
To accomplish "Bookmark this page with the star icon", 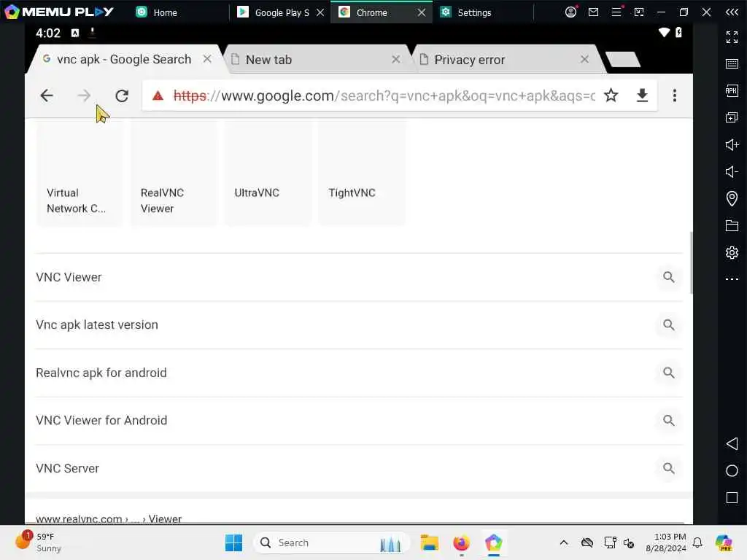I will pyautogui.click(x=611, y=96).
